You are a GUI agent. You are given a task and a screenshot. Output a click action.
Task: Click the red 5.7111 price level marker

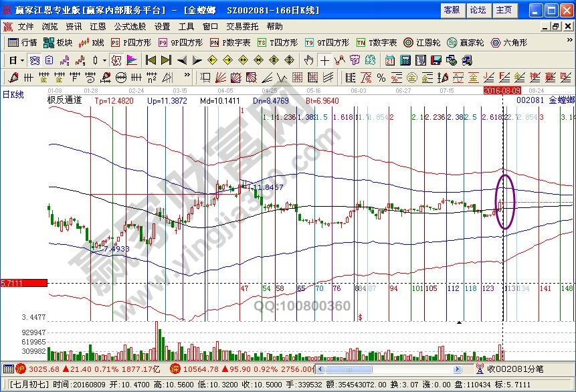click(23, 284)
